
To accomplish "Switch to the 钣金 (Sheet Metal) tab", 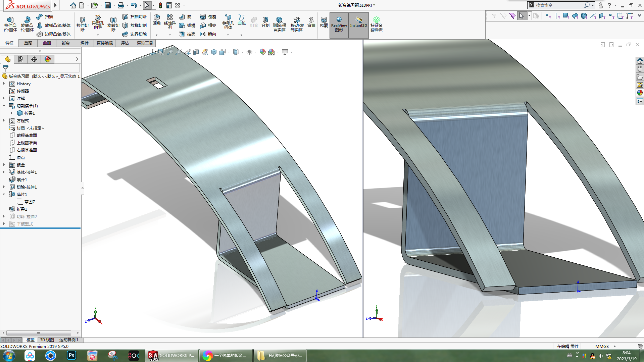I will coord(65,43).
